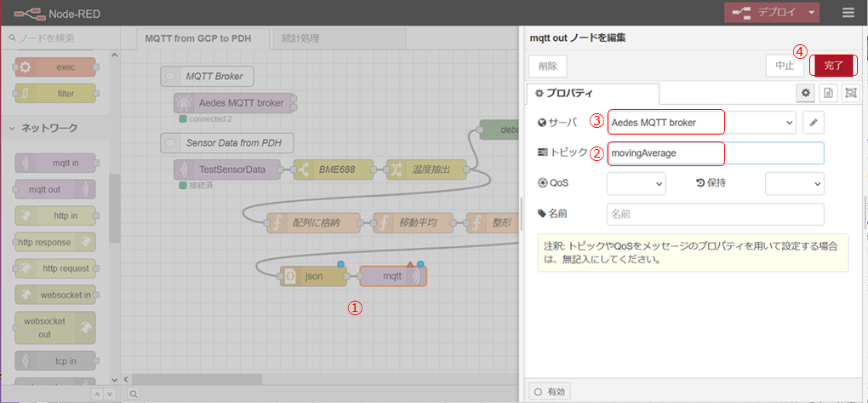Open the 保持 retain dropdown
Screen dimensions: 868x403
[x=794, y=183]
